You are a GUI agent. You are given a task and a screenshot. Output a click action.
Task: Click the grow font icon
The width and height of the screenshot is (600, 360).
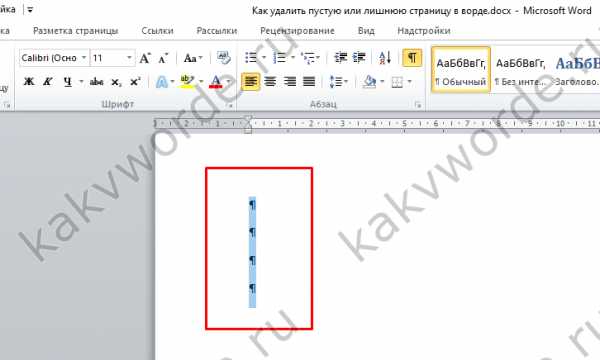(x=145, y=58)
